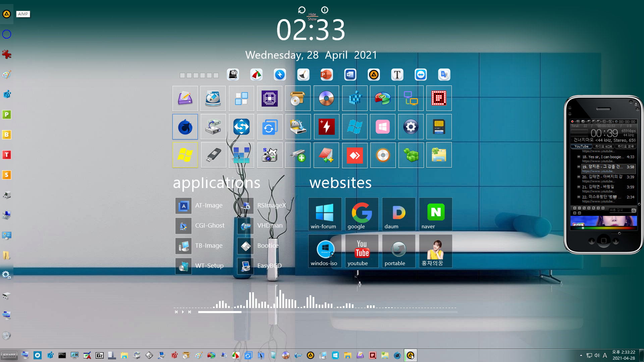644x362 pixels.
Task: Click the START button on the taskbar
Action: pyautogui.click(x=9, y=355)
